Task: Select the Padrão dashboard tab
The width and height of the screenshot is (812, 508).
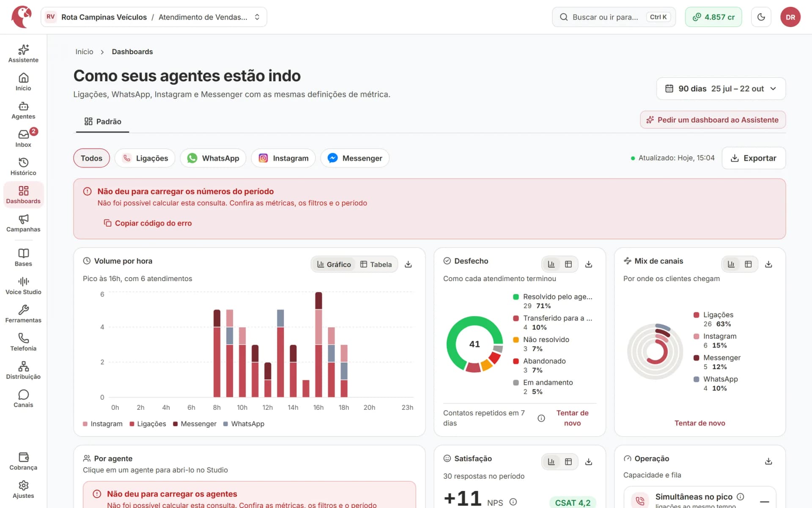Action: click(103, 121)
